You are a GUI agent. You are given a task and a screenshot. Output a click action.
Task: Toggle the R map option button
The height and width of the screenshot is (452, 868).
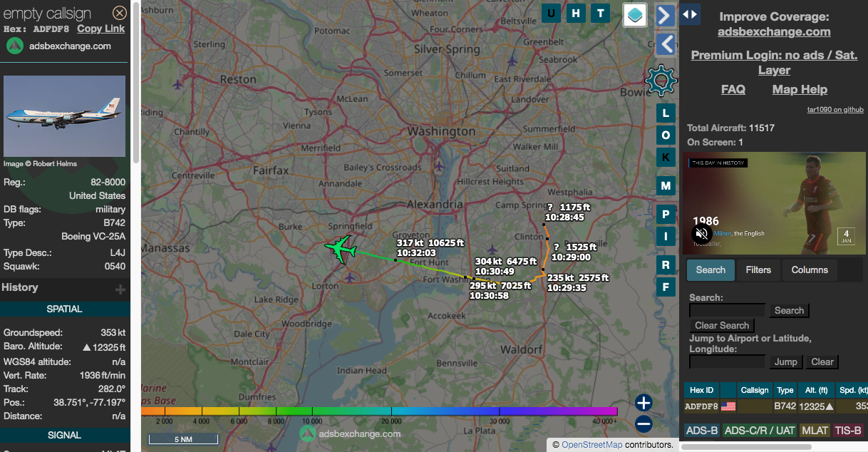pyautogui.click(x=666, y=264)
